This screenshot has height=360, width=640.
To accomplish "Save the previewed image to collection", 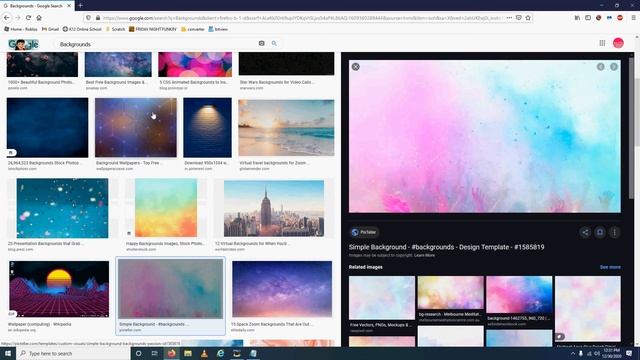I will point(600,232).
